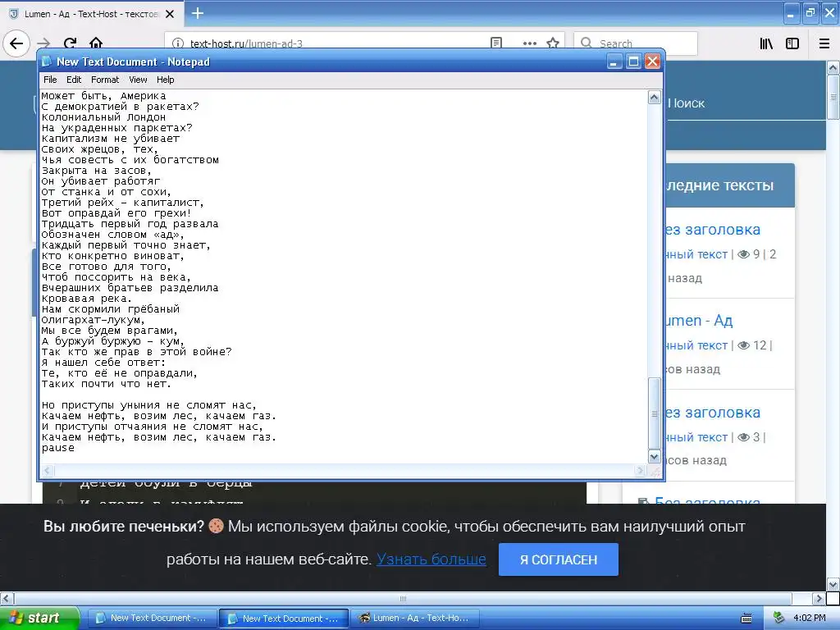Minimize the Notepad window
Viewport: 840px width, 630px height.
[x=614, y=62]
